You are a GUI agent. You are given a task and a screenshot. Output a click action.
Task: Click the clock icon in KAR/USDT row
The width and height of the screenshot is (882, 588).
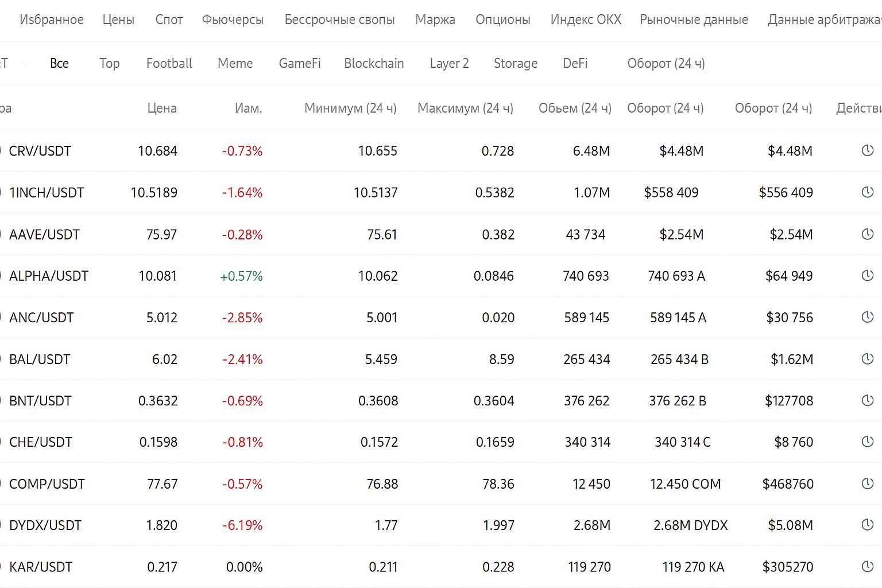(x=868, y=567)
